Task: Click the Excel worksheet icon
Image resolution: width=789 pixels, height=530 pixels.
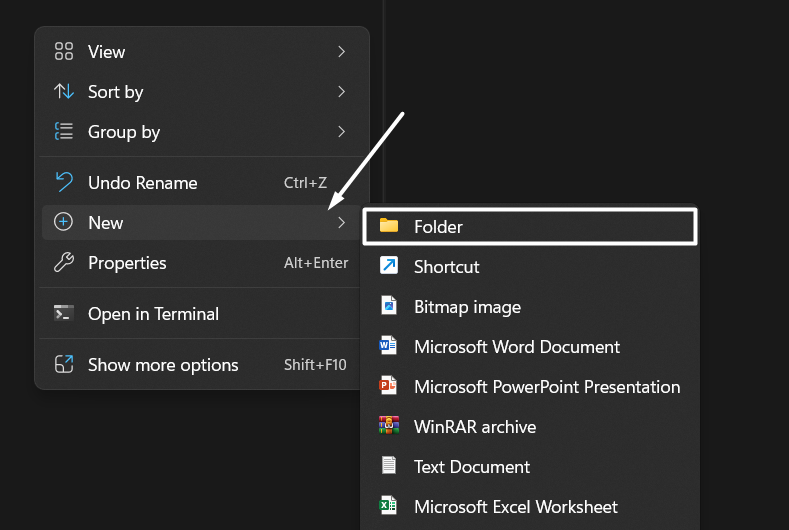Action: point(389,506)
